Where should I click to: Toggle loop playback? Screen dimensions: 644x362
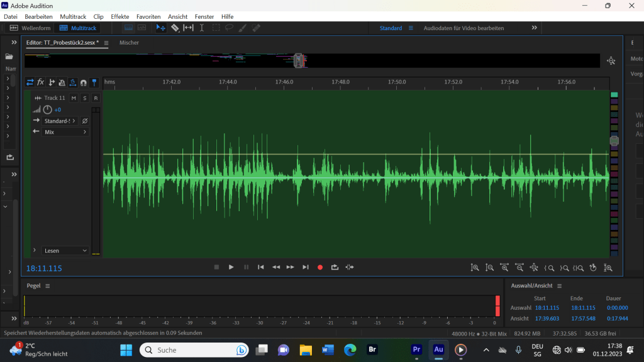click(x=335, y=267)
